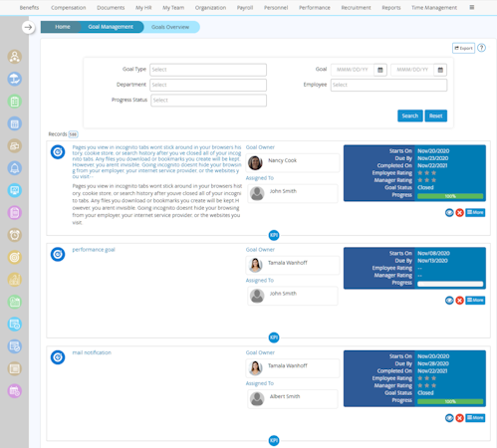497x448 pixels.
Task: Switch to Goal Management breadcrumb tab
Action: (111, 27)
